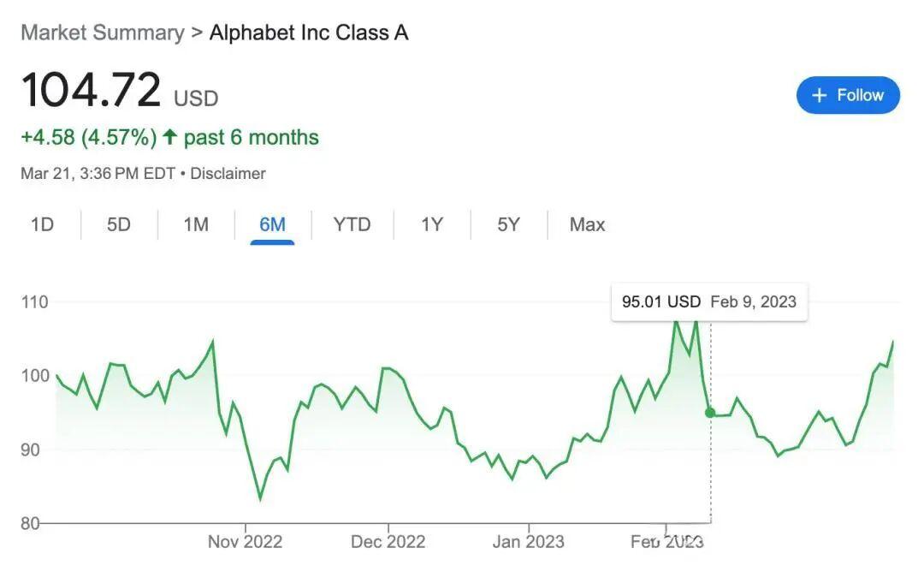Click the green data point on chart
This screenshot has width=924, height=566.
pyautogui.click(x=710, y=413)
